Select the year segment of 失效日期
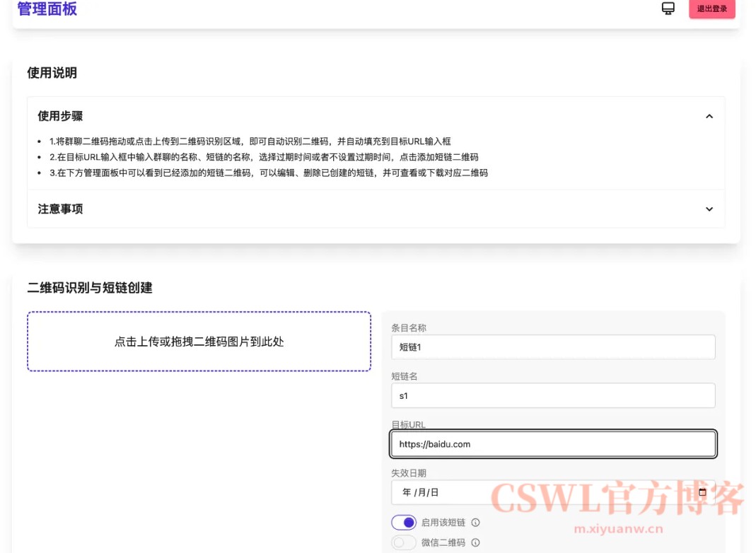 click(x=407, y=493)
